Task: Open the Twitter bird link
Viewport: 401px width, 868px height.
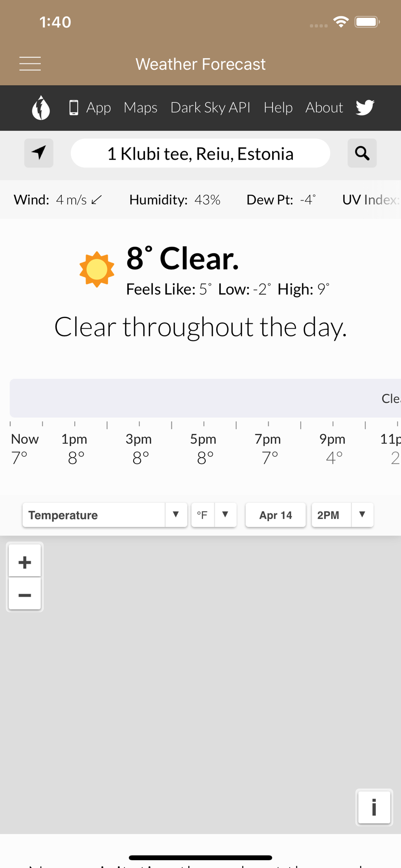Action: (x=365, y=108)
